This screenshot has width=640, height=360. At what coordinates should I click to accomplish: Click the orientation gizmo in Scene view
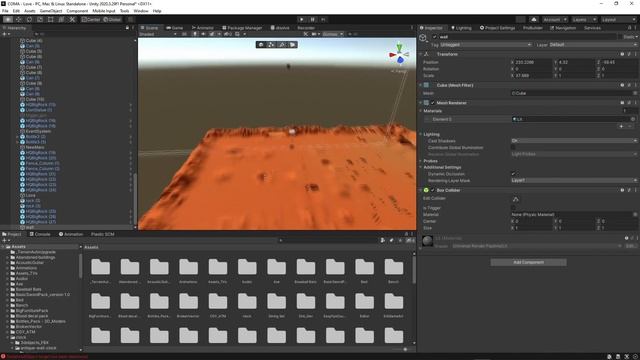click(x=400, y=55)
